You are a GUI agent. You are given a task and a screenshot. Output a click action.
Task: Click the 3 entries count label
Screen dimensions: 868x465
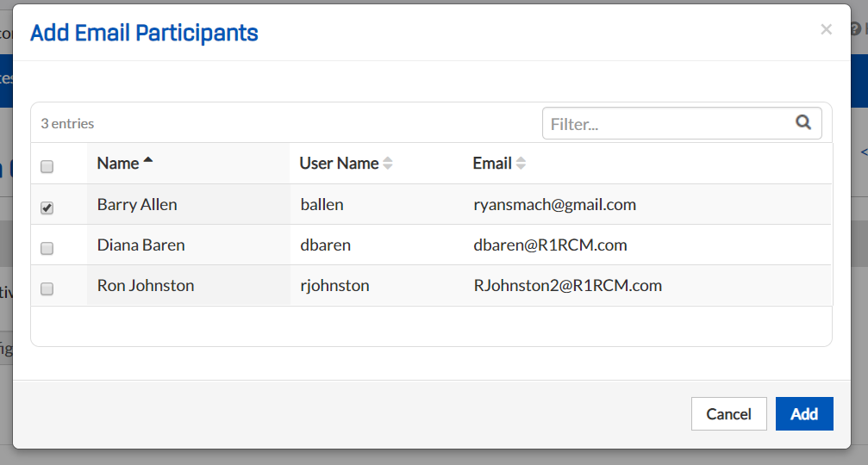pos(67,123)
